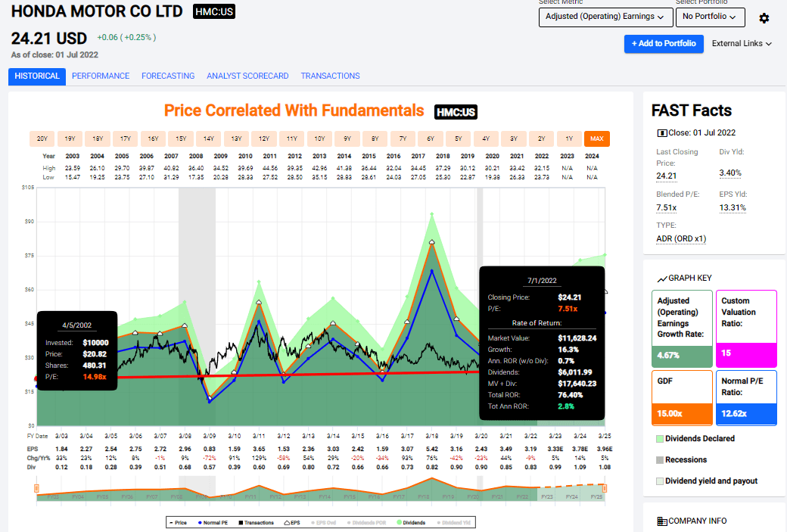Toggle the Normal PE legend entry

point(213,523)
